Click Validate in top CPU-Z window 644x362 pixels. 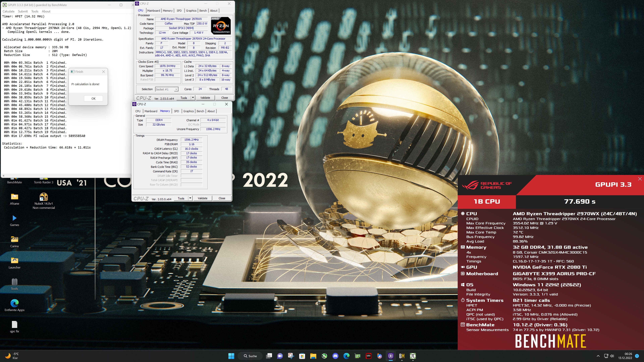click(205, 98)
